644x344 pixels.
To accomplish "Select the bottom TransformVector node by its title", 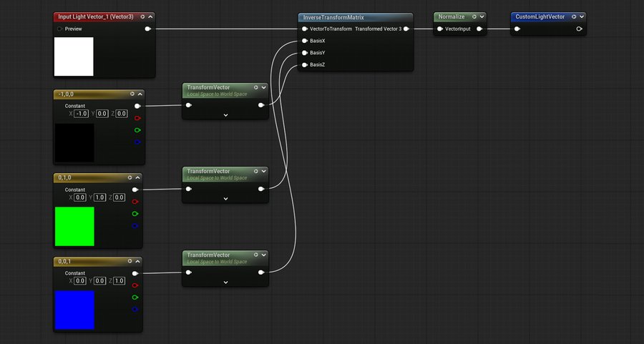I will [208, 255].
